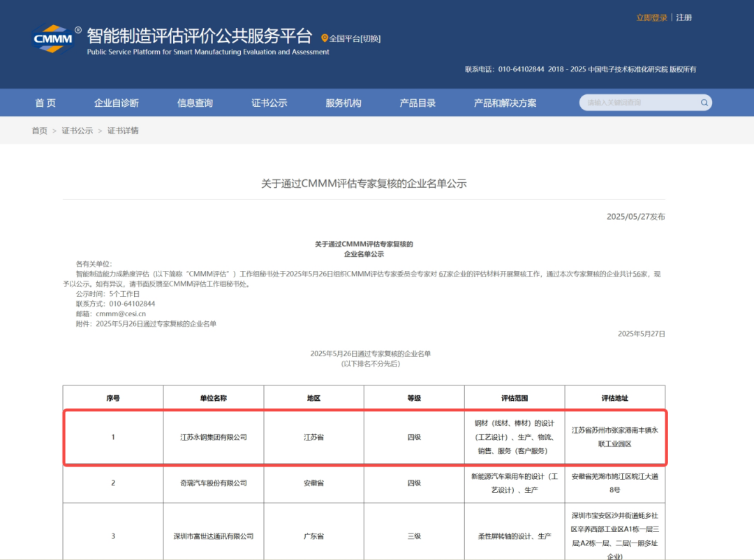Click the salutation 各有关单位：
Screen dimensions: 754x560
pyautogui.click(x=94, y=264)
